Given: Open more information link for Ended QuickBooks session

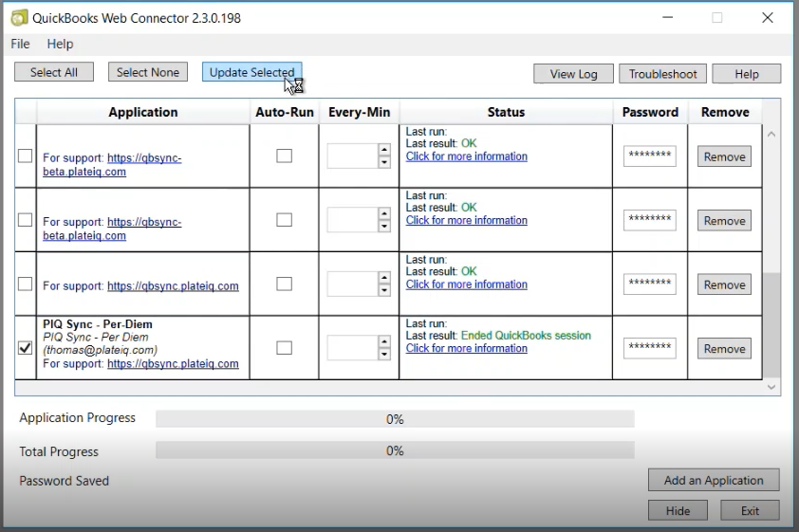Looking at the screenshot, I should click(466, 348).
